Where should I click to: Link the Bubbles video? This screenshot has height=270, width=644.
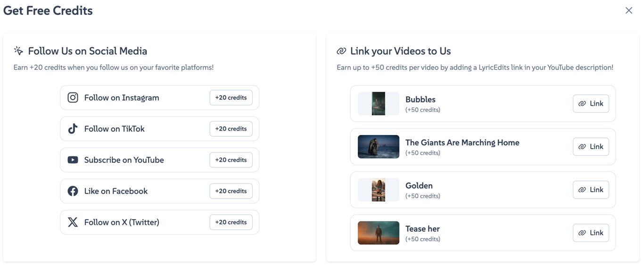(x=591, y=103)
